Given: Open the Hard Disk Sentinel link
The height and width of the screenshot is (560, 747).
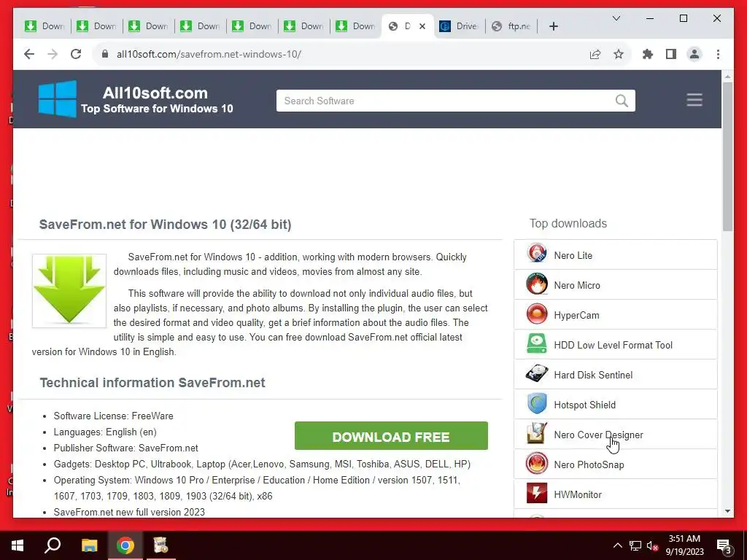Looking at the screenshot, I should tap(593, 376).
